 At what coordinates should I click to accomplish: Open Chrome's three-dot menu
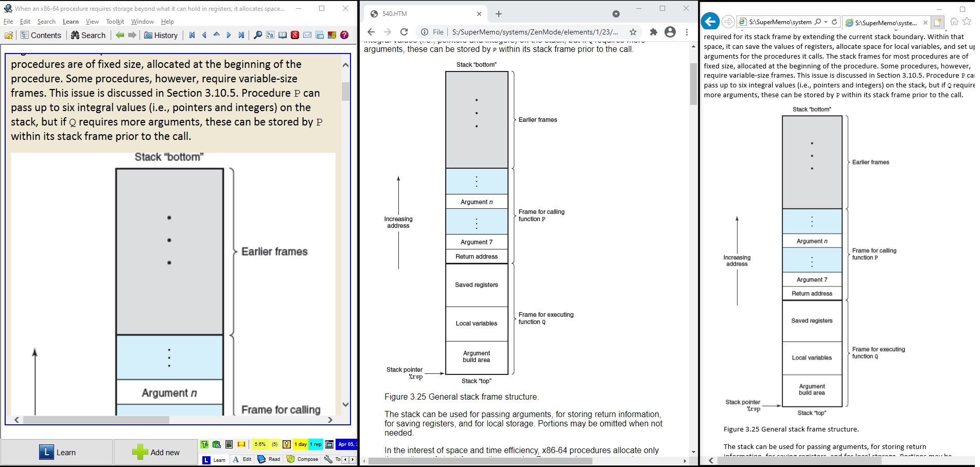click(x=686, y=32)
